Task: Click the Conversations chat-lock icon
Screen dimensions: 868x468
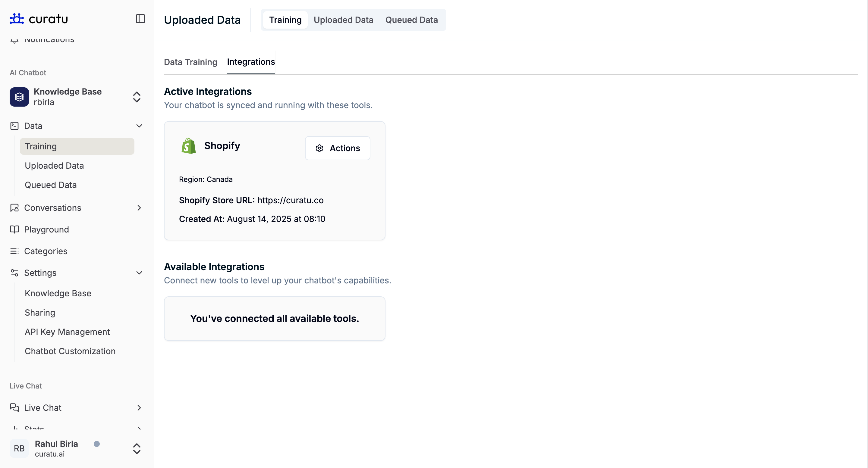Action: click(14, 208)
